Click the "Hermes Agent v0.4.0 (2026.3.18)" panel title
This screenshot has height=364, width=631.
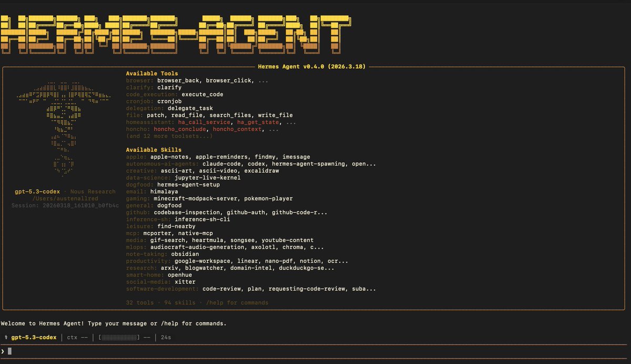click(312, 67)
